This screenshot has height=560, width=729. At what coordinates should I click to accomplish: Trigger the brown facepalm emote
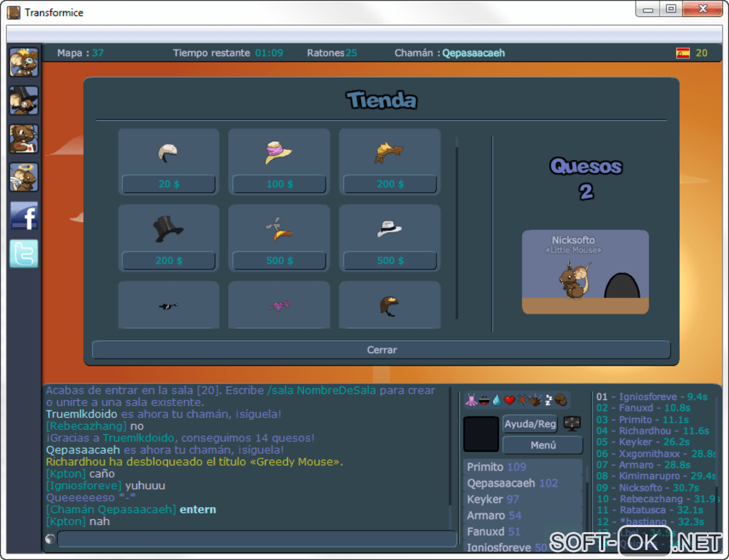(561, 400)
